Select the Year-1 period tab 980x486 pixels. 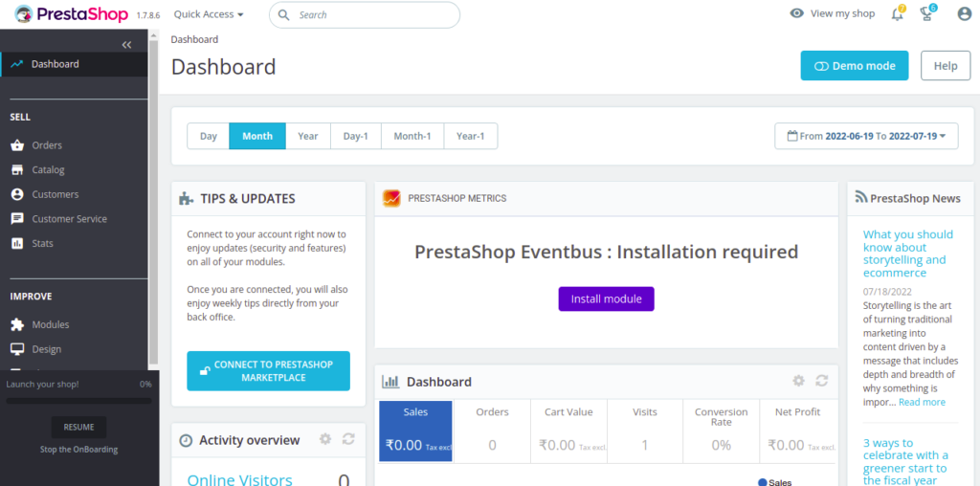coord(471,136)
